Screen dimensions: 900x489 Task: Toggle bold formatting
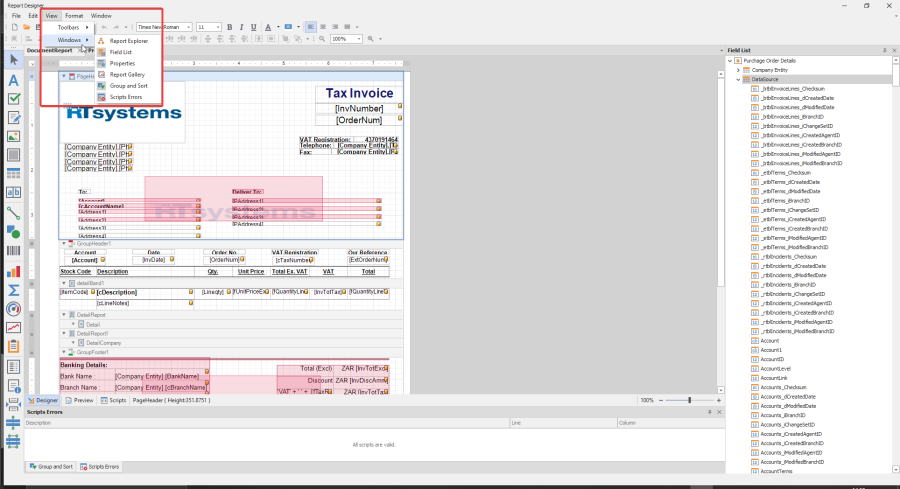[229, 27]
